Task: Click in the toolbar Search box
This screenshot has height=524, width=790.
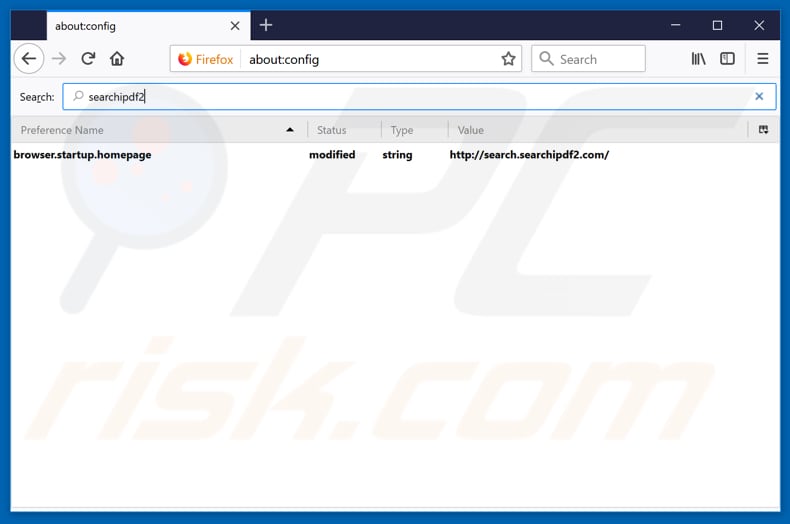Action: 588,59
